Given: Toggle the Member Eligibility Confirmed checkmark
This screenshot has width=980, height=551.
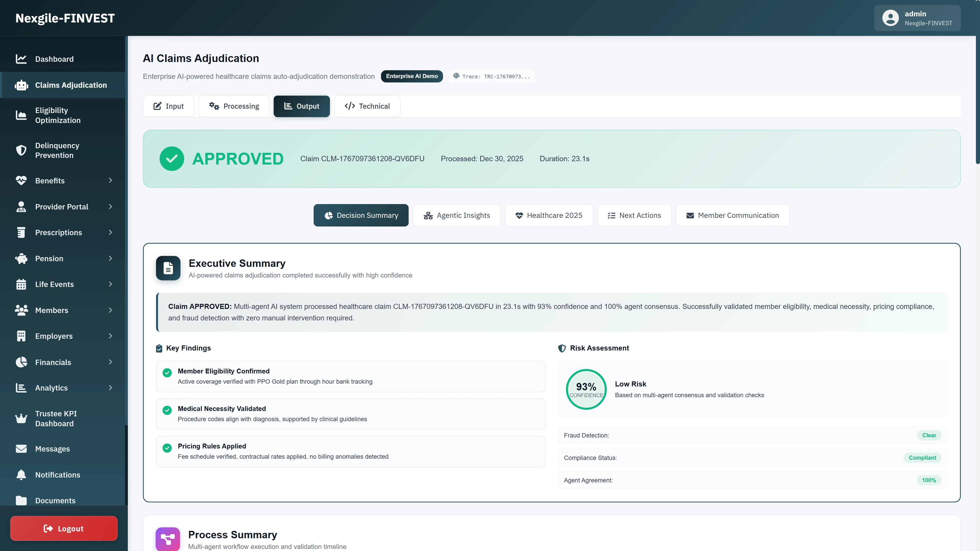Looking at the screenshot, I should pos(167,373).
